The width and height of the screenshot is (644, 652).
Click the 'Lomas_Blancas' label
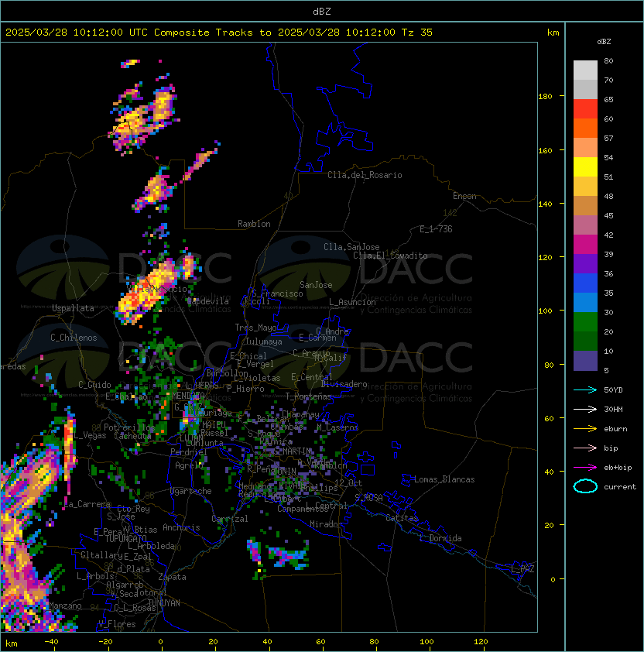444,479
